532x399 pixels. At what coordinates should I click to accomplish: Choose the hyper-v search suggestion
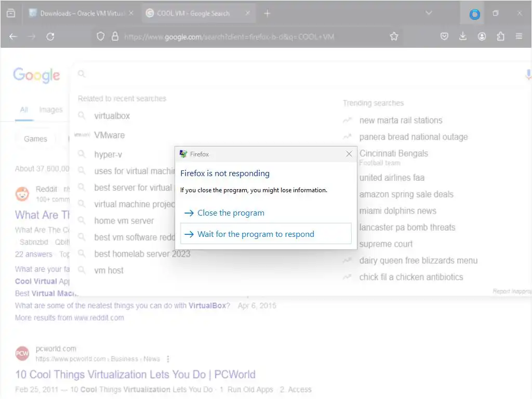[108, 154]
